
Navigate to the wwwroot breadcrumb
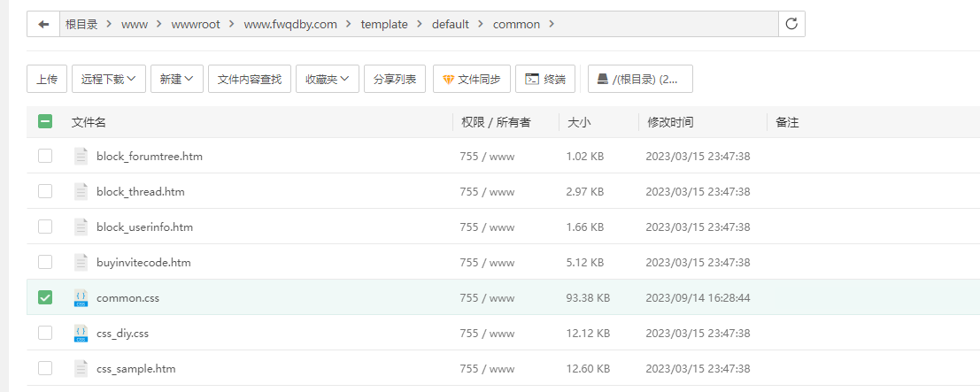coord(196,24)
